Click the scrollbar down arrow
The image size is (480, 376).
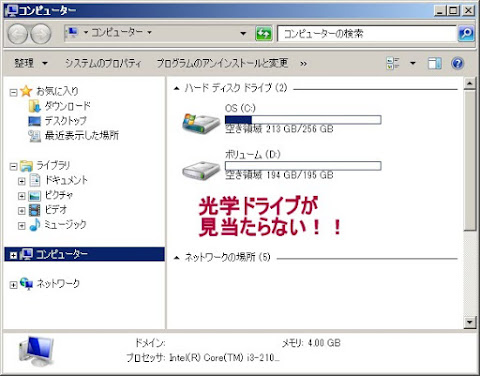click(x=470, y=322)
